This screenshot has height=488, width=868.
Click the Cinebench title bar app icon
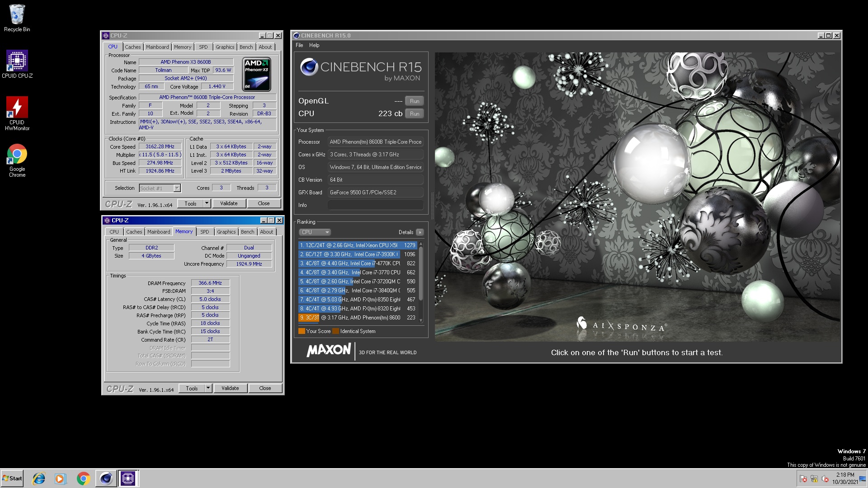297,36
